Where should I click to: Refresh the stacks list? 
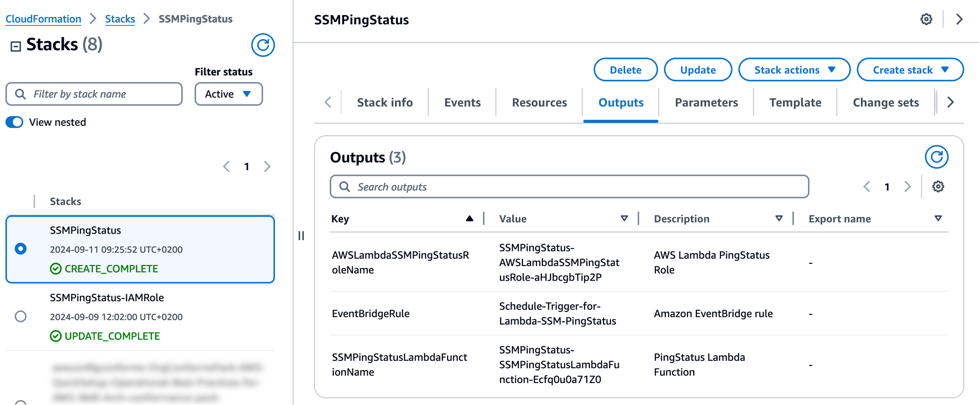coord(262,45)
